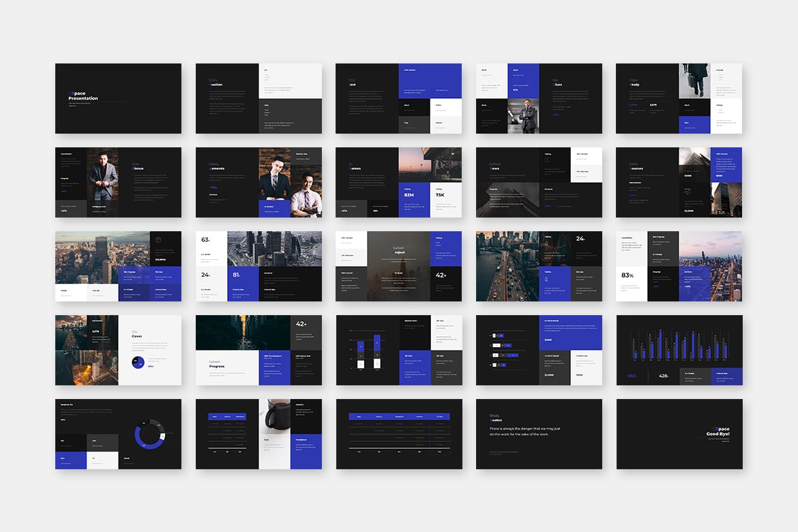This screenshot has width=798, height=532.
Task: Open the slide with stacked bar chart
Action: coord(398,350)
